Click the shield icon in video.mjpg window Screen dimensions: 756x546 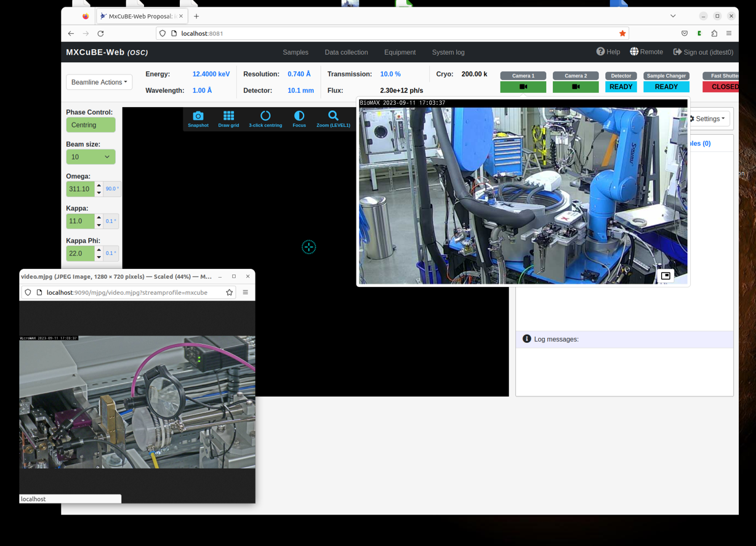[28, 292]
